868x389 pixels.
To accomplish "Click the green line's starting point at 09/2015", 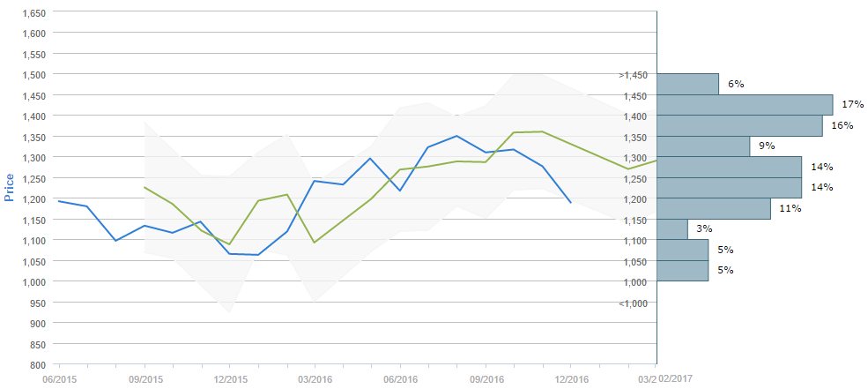I will [145, 187].
